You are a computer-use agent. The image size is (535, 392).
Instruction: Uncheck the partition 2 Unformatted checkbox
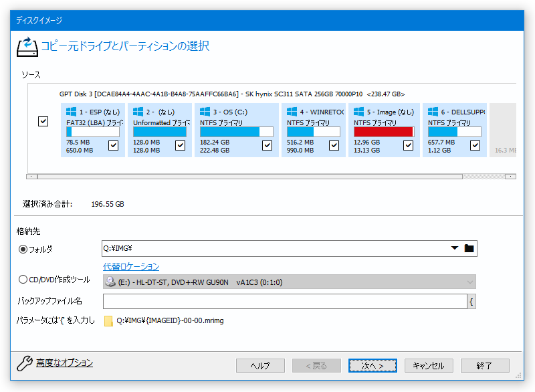click(x=180, y=145)
